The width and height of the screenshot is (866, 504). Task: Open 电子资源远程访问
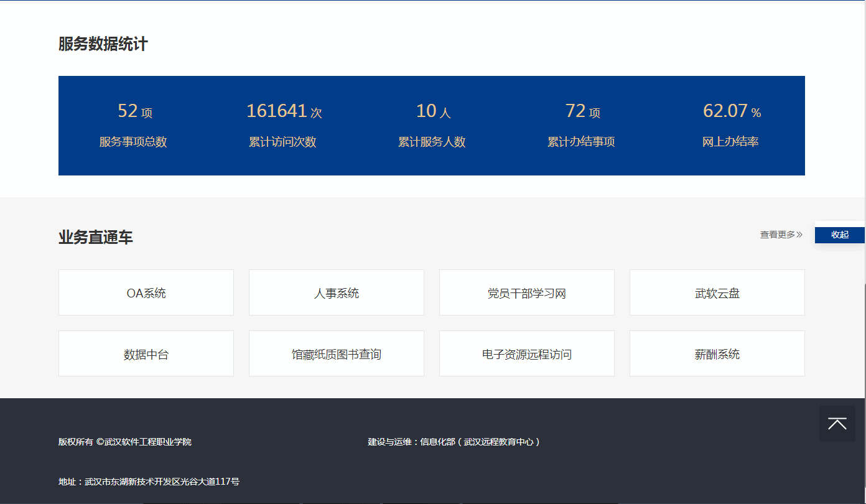pos(526,354)
